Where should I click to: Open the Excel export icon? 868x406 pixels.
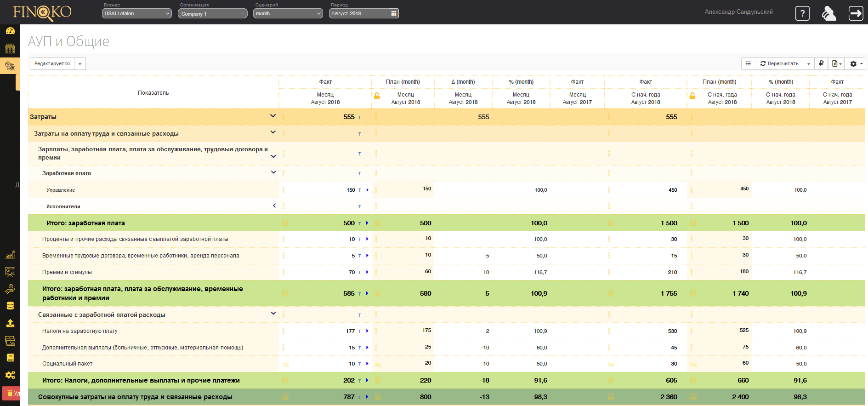tap(837, 63)
